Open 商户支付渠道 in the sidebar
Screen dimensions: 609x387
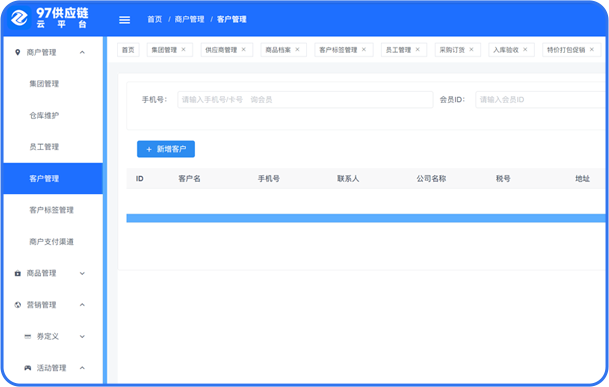51,242
